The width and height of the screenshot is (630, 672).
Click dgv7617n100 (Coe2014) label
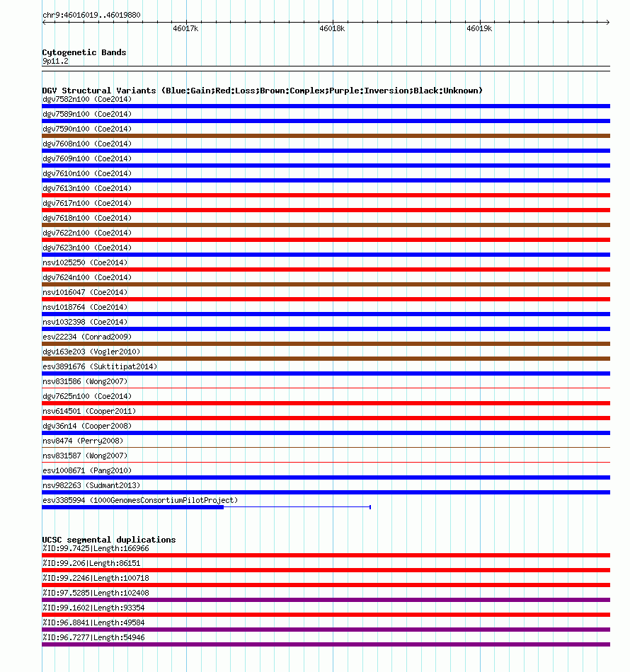click(87, 203)
